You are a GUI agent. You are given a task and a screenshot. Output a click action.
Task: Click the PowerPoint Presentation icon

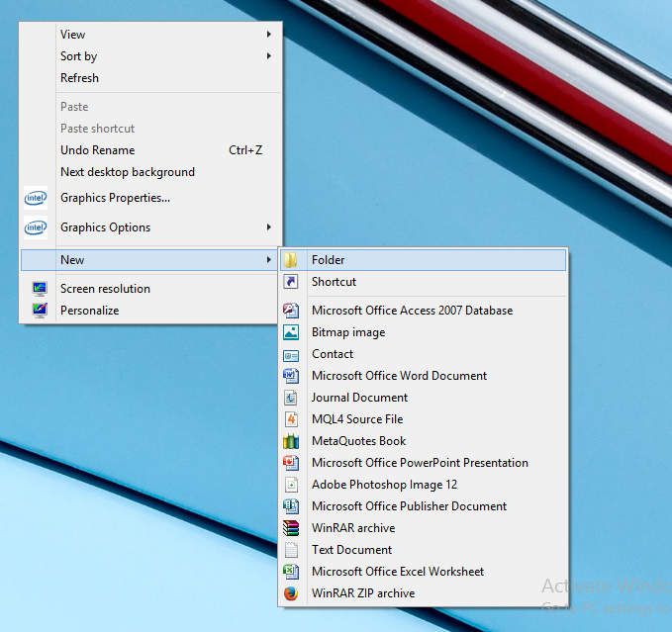[x=291, y=463]
